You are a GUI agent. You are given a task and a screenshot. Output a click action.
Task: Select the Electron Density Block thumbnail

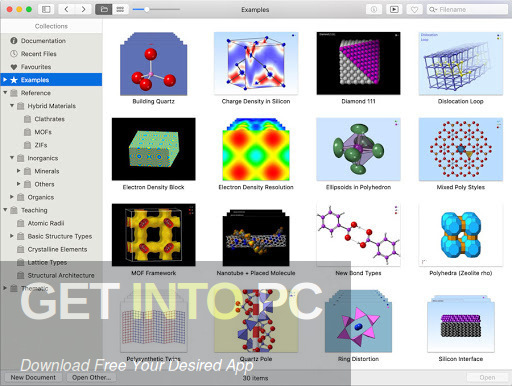click(153, 149)
